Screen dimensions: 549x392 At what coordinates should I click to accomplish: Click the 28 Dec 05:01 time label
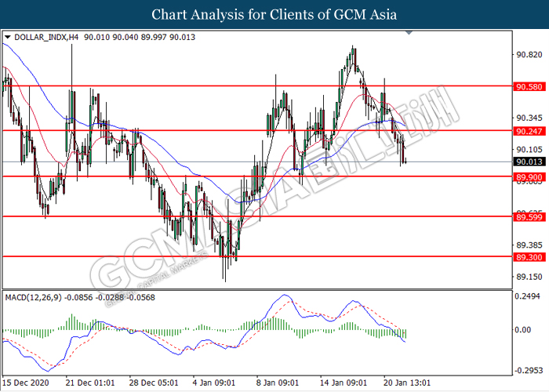coord(154,383)
